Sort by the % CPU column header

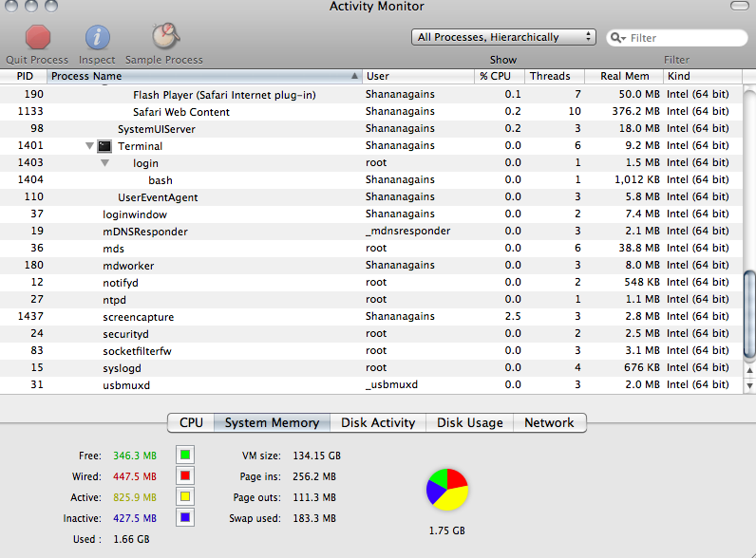point(499,76)
